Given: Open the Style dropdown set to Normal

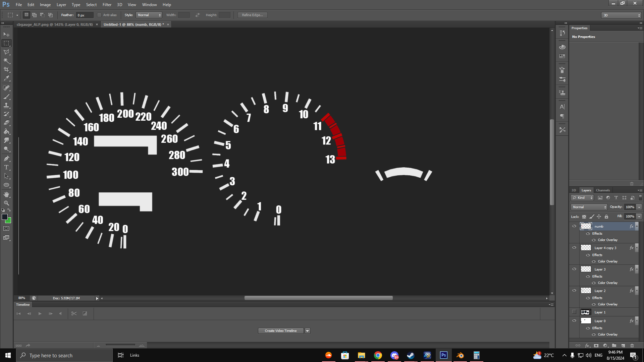Looking at the screenshot, I should click(x=149, y=15).
